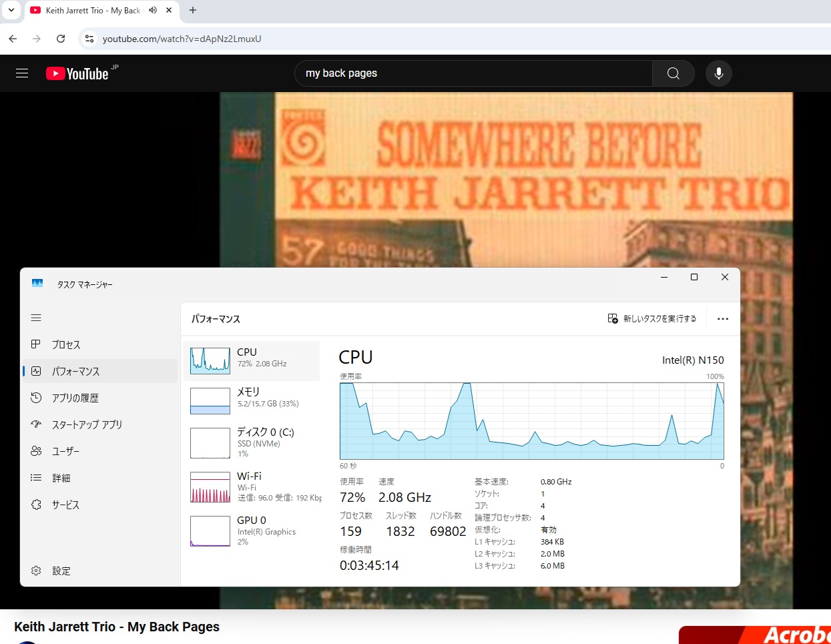Select ディスク 0 (C:) performance entry
This screenshot has height=644, width=831.
tap(252, 442)
